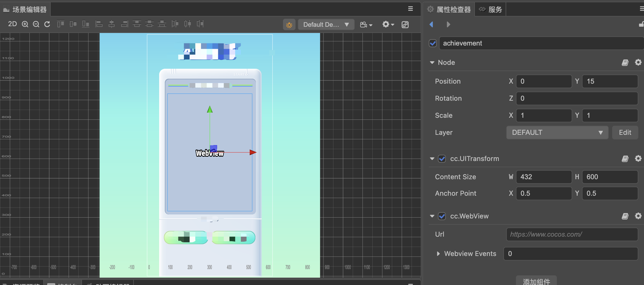The height and width of the screenshot is (285, 644).
Task: Toggle the achievement node active checkbox
Action: tap(433, 43)
